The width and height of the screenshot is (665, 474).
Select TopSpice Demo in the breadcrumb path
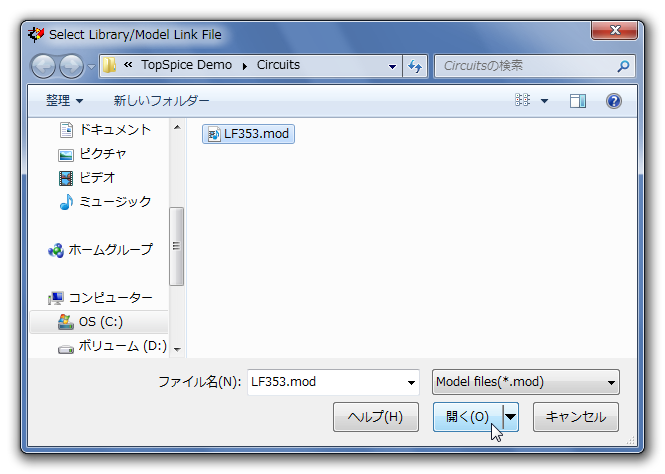pos(187,65)
